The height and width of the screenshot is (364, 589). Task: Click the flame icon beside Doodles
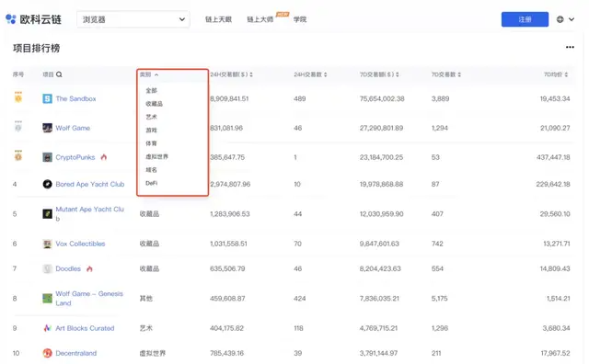(x=89, y=268)
